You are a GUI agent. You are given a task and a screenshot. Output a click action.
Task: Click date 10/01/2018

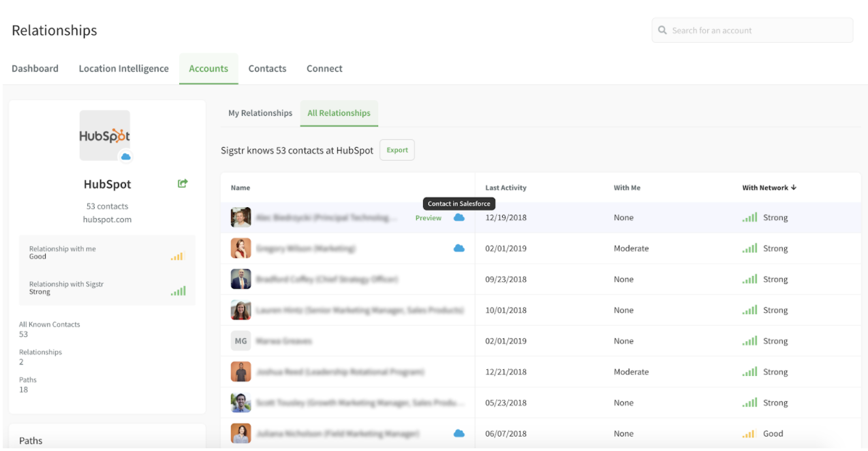506,310
